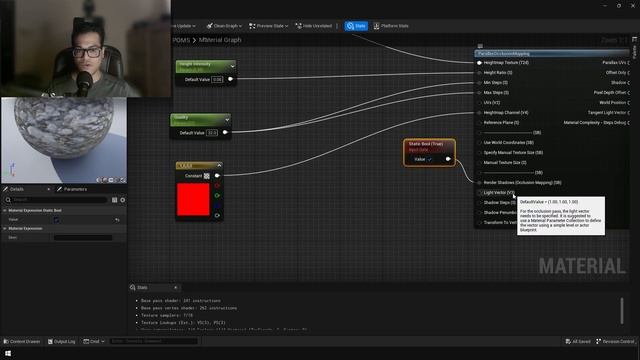The height and width of the screenshot is (360, 640).
Task: Select the Static Bool (True) node title
Action: (x=426, y=144)
